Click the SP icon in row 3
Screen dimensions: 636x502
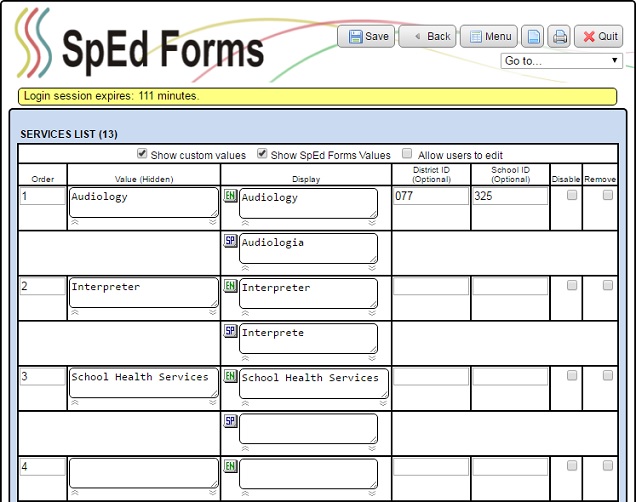[x=230, y=422]
